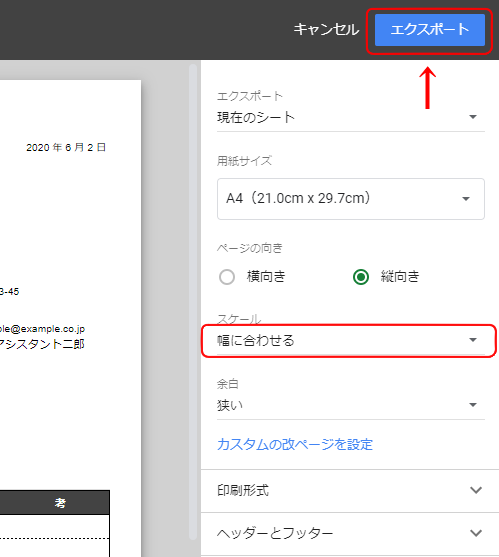
Task: Click the 横向き orientation label
Action: click(x=266, y=276)
